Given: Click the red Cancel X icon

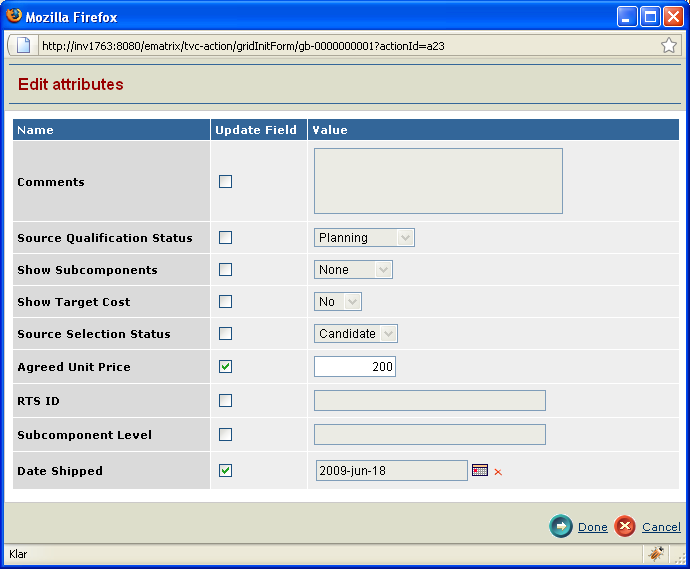Looking at the screenshot, I should (625, 526).
